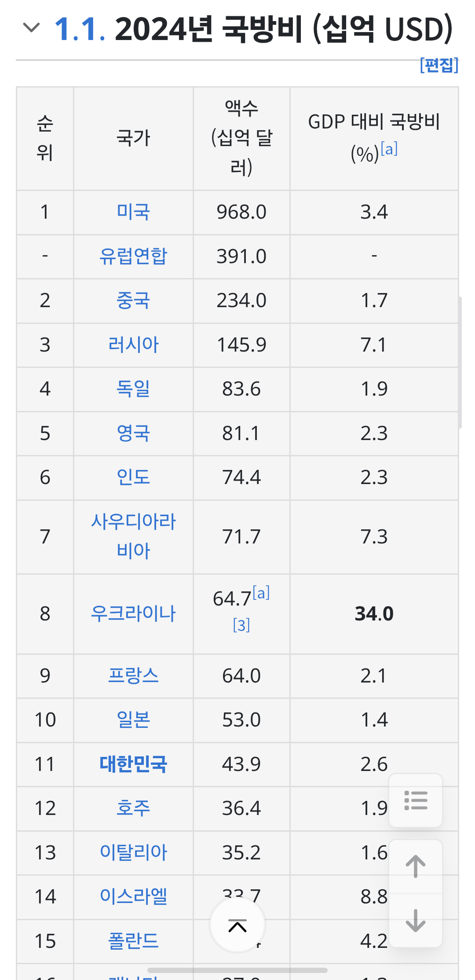Open the 러시아 country link

[x=133, y=345]
